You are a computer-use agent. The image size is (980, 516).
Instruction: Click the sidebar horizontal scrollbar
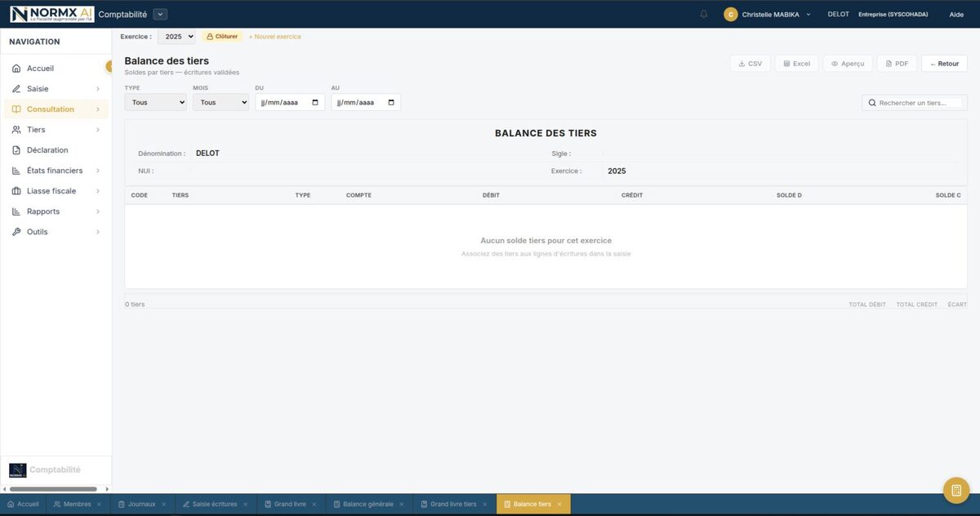[x=54, y=489]
